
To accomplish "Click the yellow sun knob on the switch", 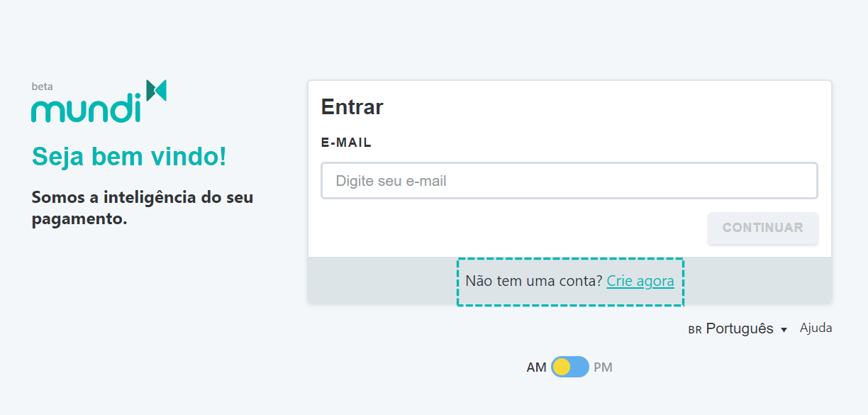I will click(562, 367).
